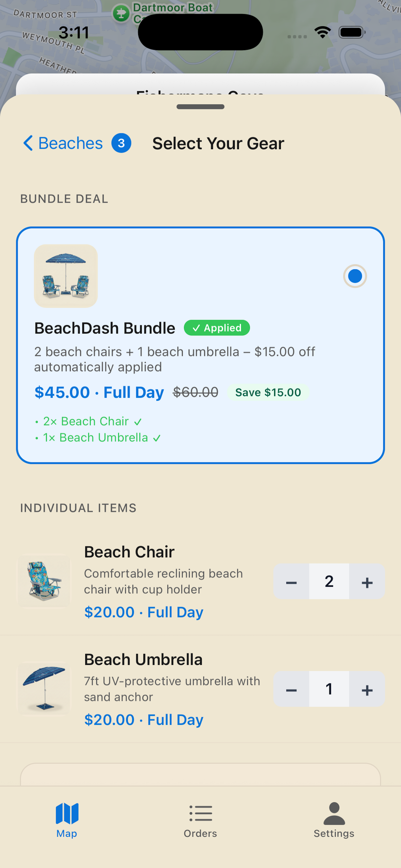
Task: Tap the BeachDash Bundle thumbnail image
Action: coord(66,276)
